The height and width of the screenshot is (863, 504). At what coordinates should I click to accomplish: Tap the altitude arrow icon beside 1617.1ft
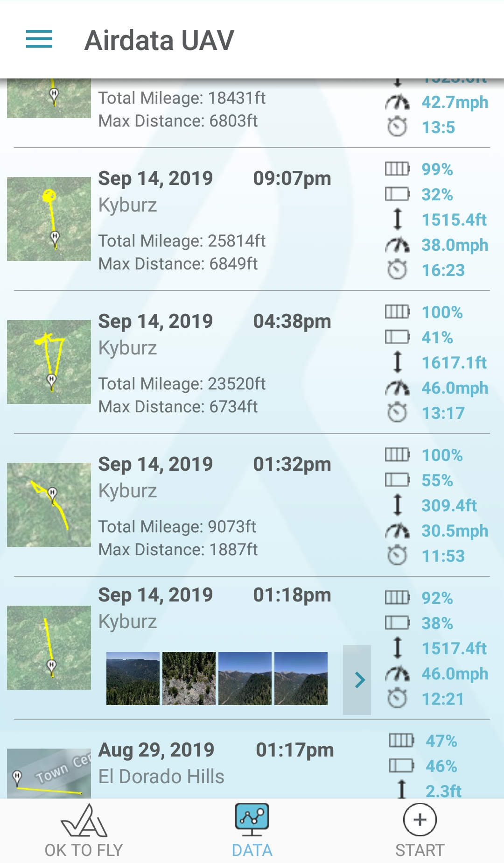(398, 362)
